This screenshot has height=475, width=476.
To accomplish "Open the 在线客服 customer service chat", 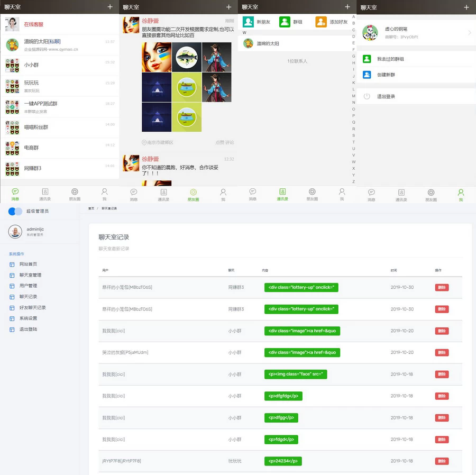I will pos(33,24).
